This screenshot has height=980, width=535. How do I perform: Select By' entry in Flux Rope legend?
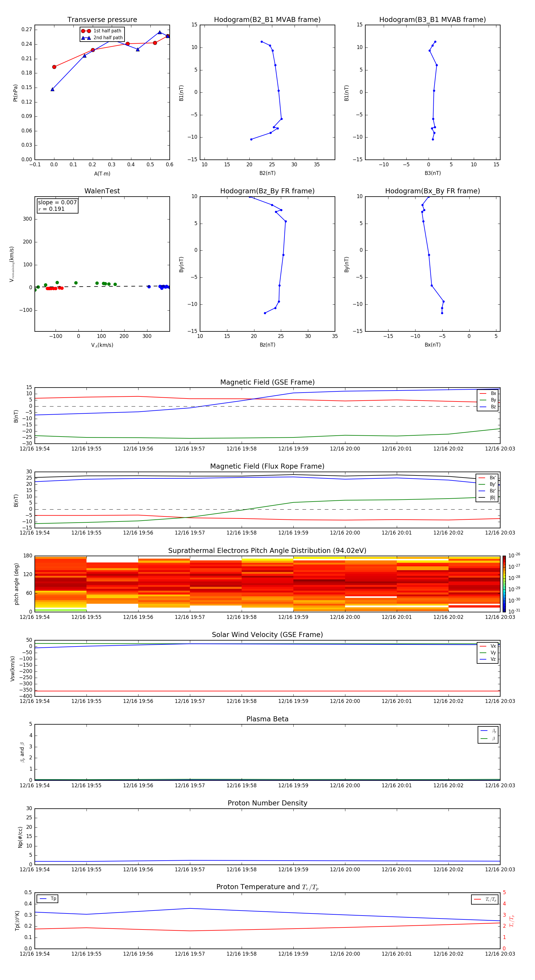[487, 484]
